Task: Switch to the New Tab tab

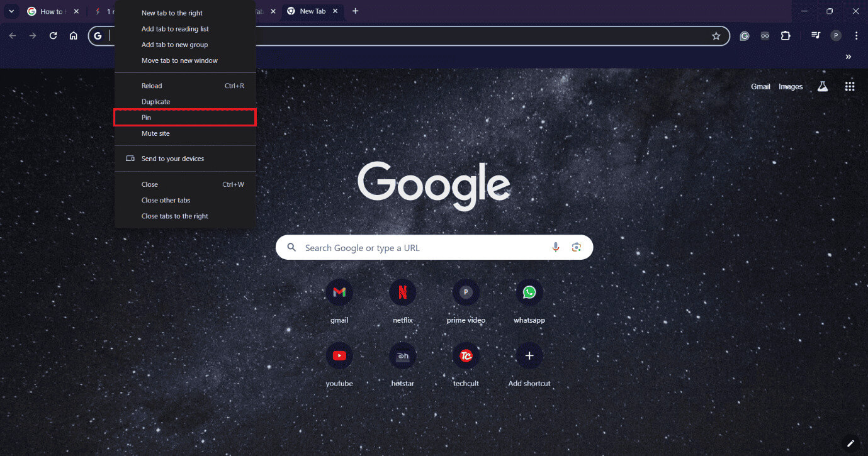Action: coord(313,11)
